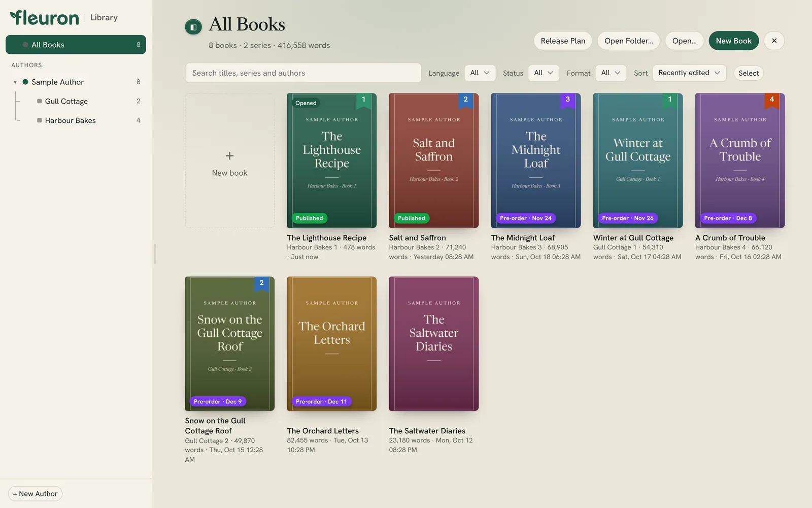Click the Pre-order · Nov 24 badge
812x508 pixels.
pyautogui.click(x=526, y=218)
